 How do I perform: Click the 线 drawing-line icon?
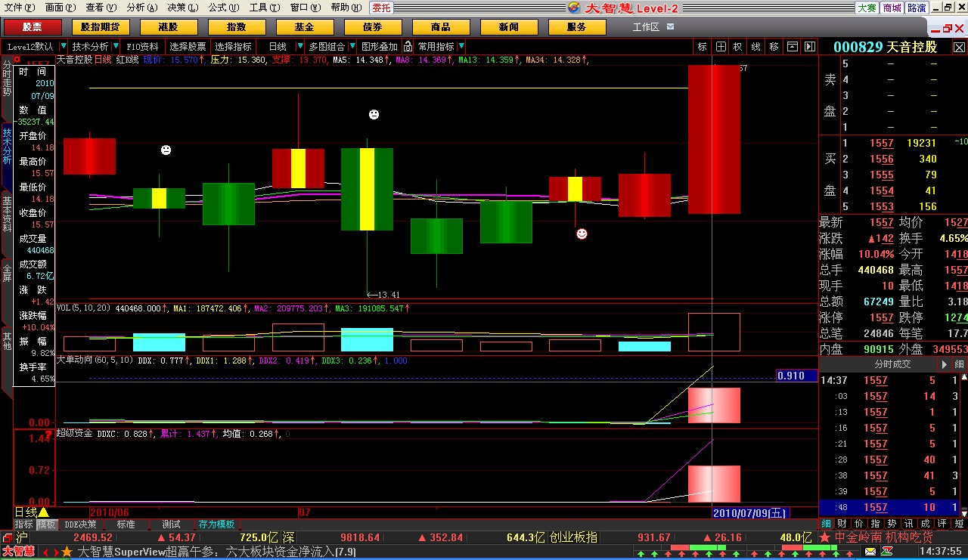point(755,46)
